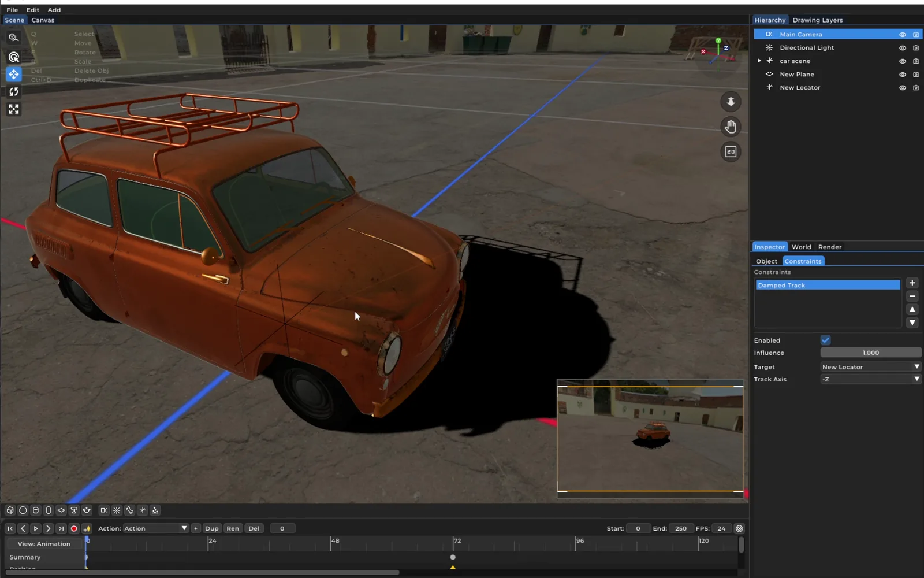The image size is (924, 578).
Task: Uncheck the Enabled constraint checkbox
Action: 825,340
